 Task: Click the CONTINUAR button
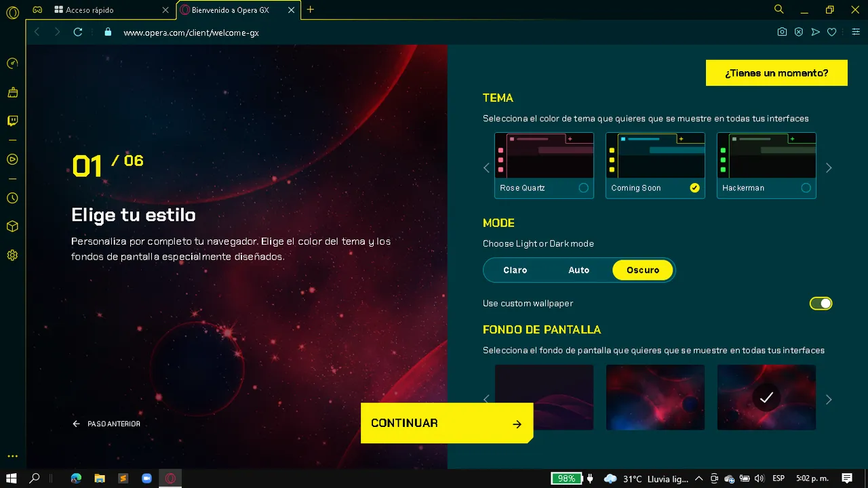pos(447,423)
